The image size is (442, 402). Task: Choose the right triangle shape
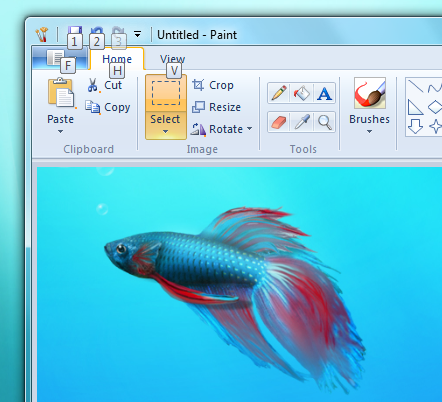415,107
